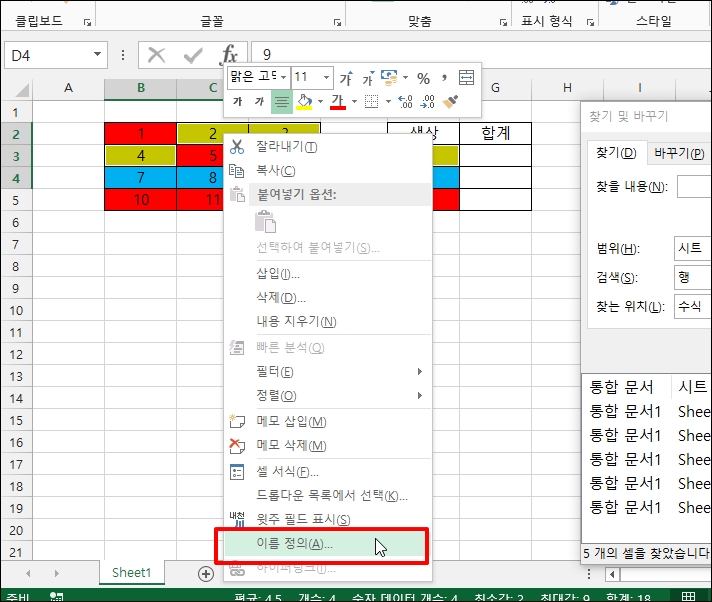Choose 메모 삭제 from context menu
The image size is (712, 602).
(327, 446)
